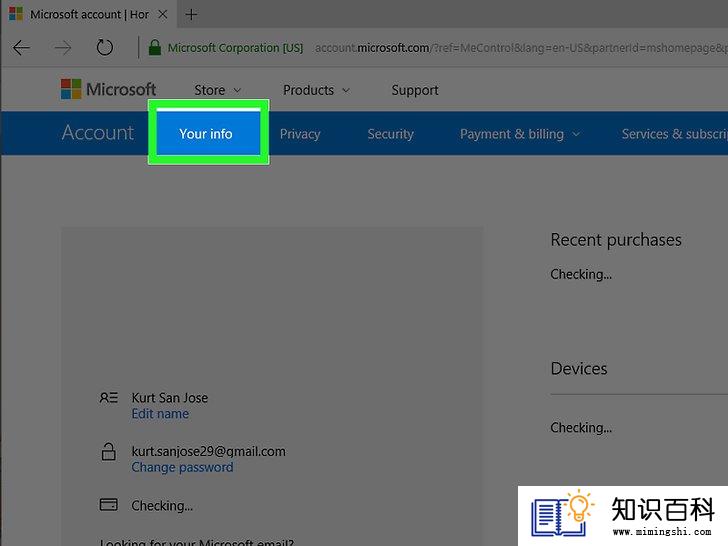728x546 pixels.
Task: Click the Edit name link
Action: click(160, 414)
